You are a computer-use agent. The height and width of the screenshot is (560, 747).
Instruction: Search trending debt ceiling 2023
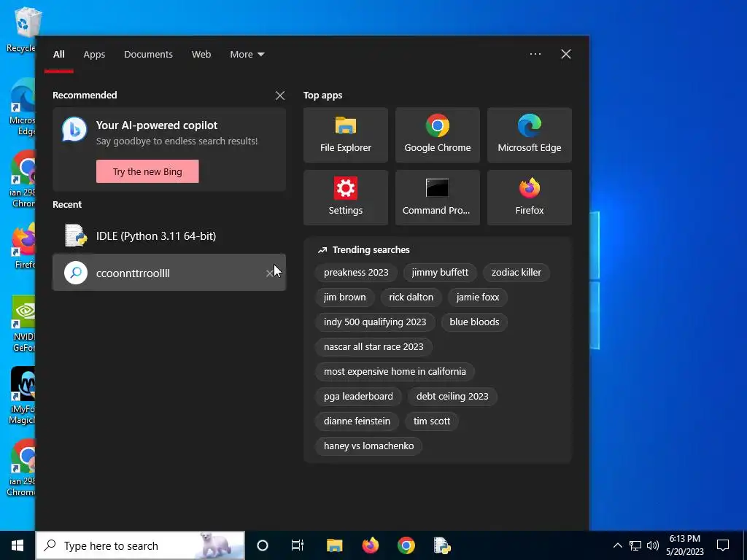coord(452,396)
